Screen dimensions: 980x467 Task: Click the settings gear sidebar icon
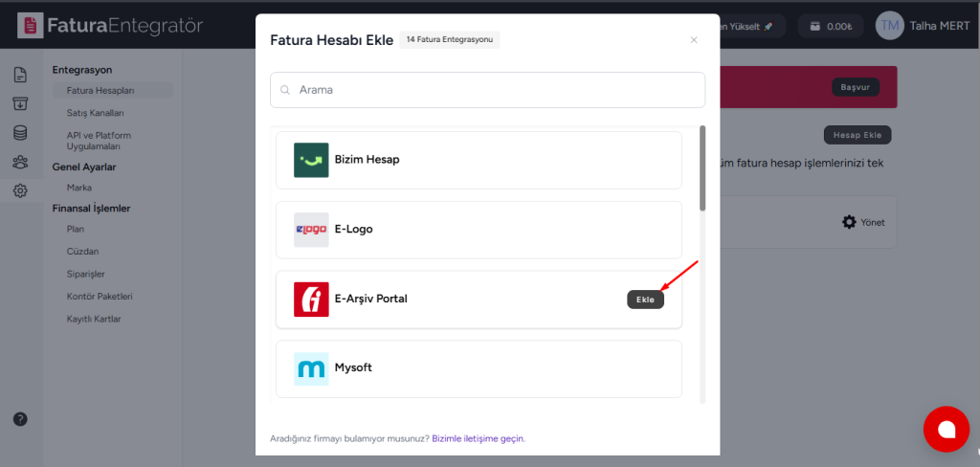[20, 191]
